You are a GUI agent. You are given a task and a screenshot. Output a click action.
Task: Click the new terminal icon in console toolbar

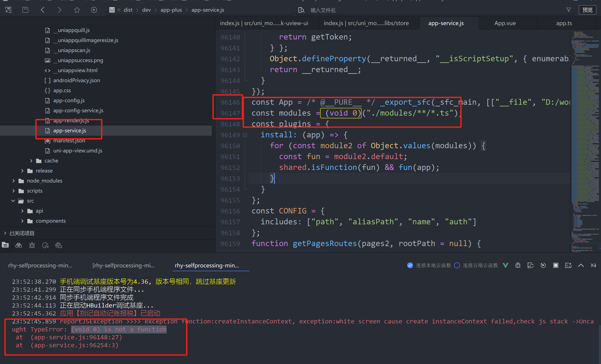tap(568, 265)
